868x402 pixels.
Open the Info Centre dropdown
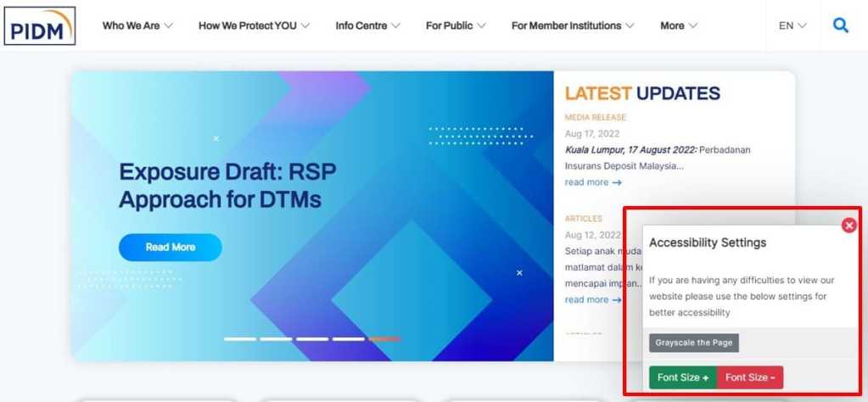click(x=368, y=25)
